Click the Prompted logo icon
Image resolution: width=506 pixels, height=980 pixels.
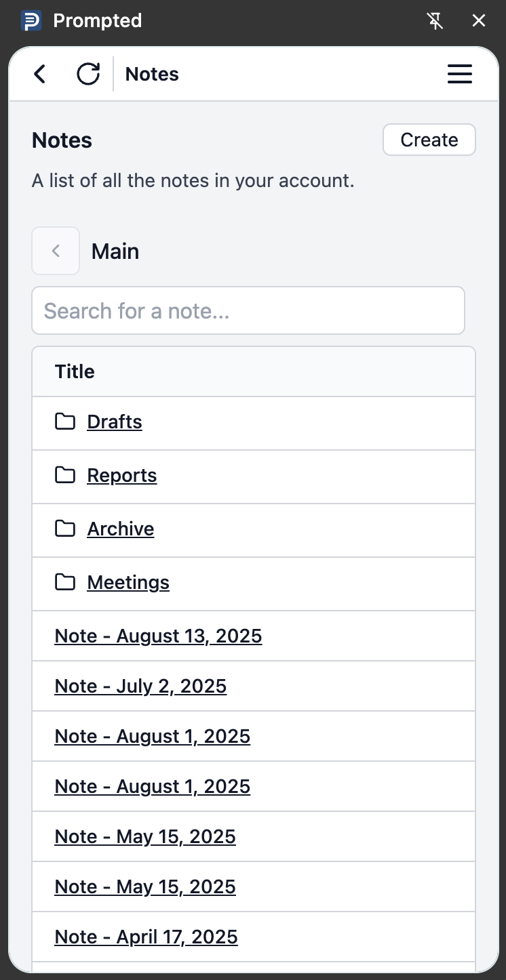pos(30,20)
